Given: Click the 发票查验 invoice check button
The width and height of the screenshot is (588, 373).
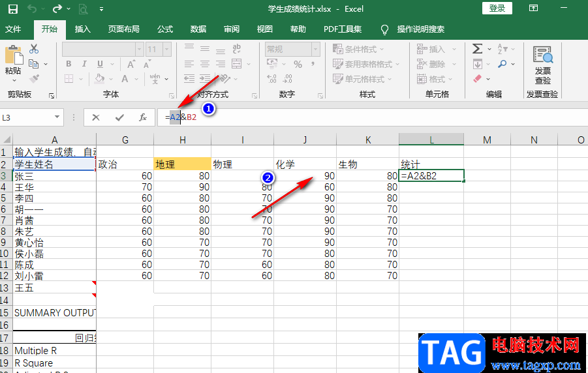Looking at the screenshot, I should pos(542,66).
